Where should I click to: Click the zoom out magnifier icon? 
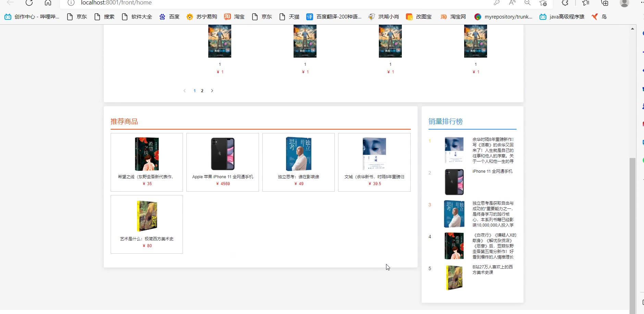pos(528,3)
